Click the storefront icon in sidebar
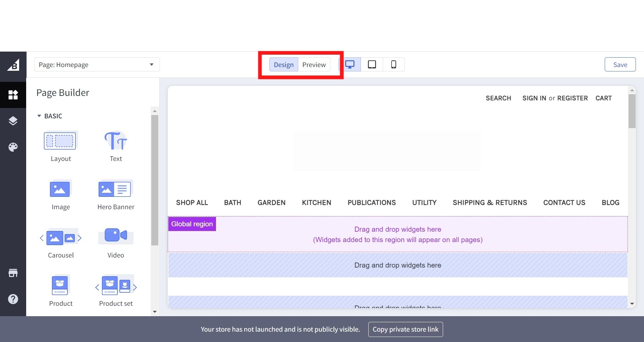Screen dimensions: 644x342 (13, 273)
